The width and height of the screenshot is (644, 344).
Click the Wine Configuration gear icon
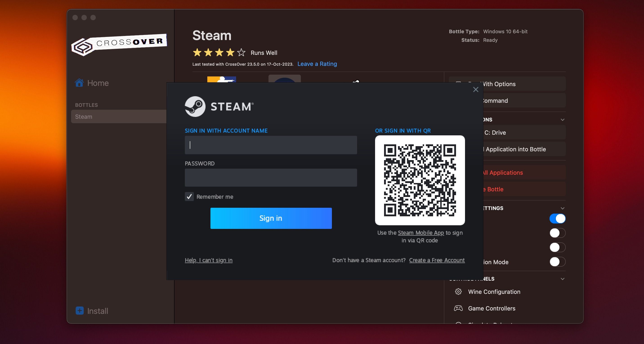458,291
